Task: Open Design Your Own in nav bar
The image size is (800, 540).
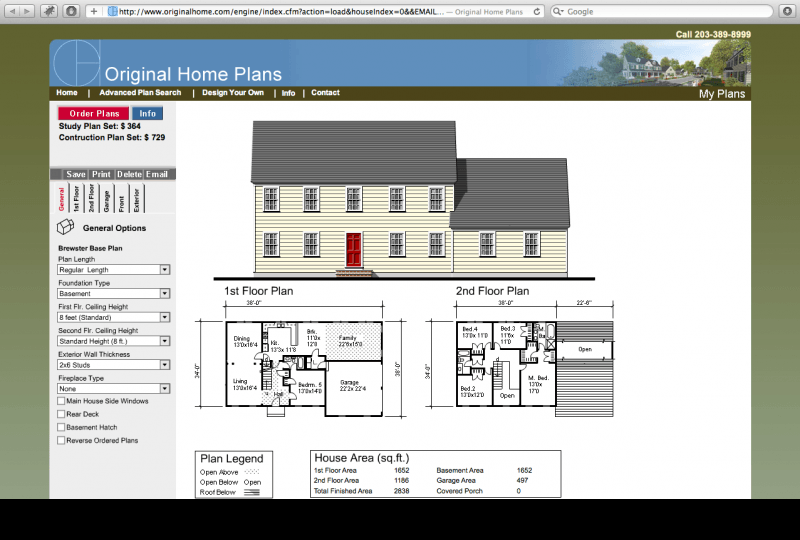Action: tap(233, 92)
